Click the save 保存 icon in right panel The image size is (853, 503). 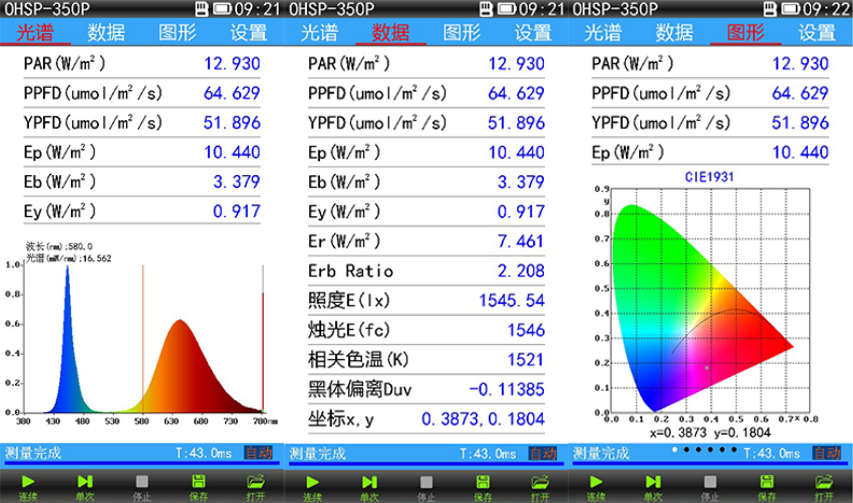pyautogui.click(x=767, y=483)
